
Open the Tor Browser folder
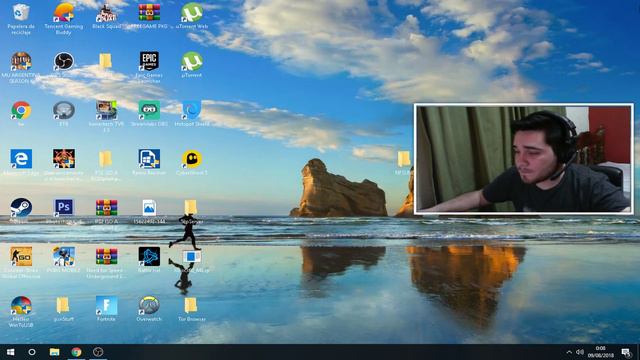191,305
